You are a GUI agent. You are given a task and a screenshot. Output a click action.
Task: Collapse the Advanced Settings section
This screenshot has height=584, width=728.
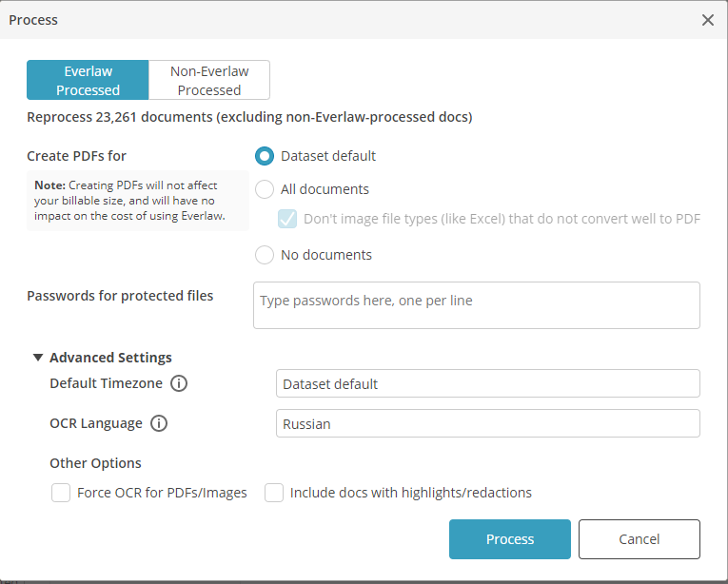click(38, 358)
